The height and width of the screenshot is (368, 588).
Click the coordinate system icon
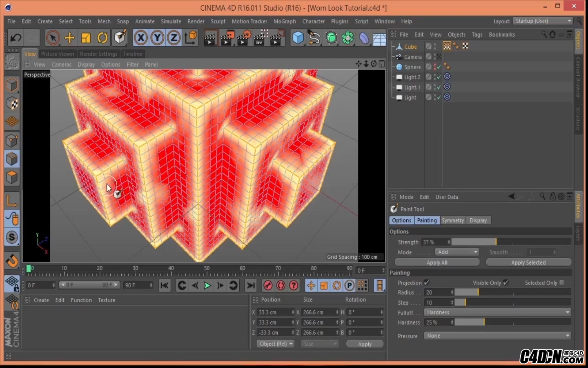(191, 38)
